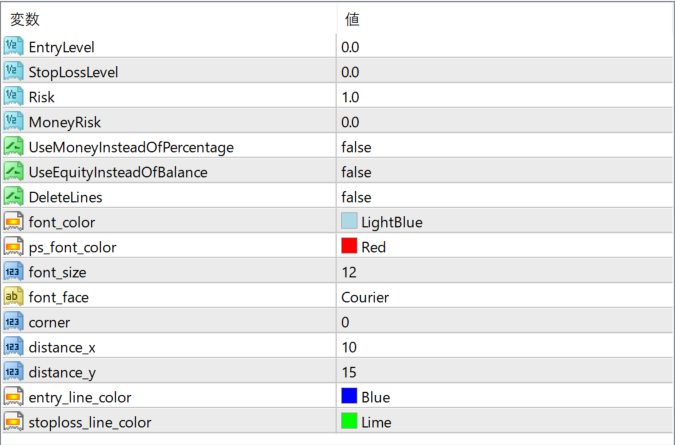Click the StopLossLevel double-type icon

click(13, 72)
